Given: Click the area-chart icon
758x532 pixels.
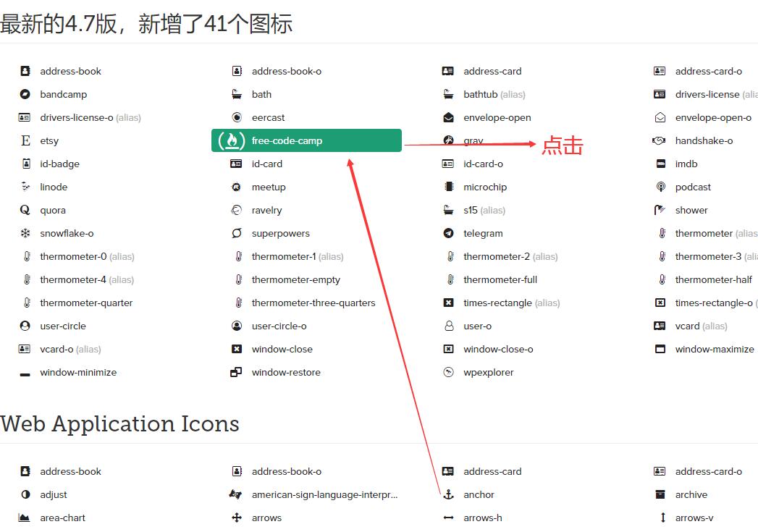Looking at the screenshot, I should [x=25, y=518].
